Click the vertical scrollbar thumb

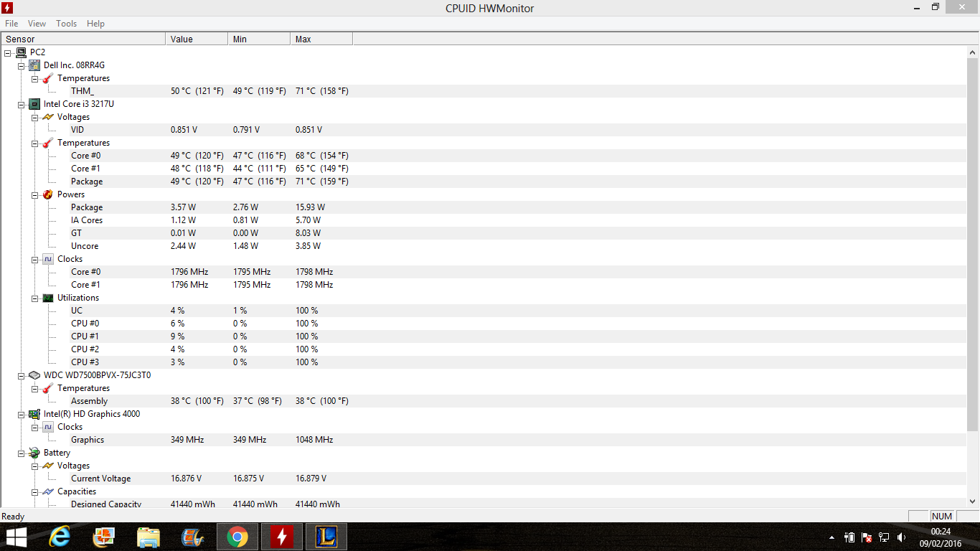(973, 245)
